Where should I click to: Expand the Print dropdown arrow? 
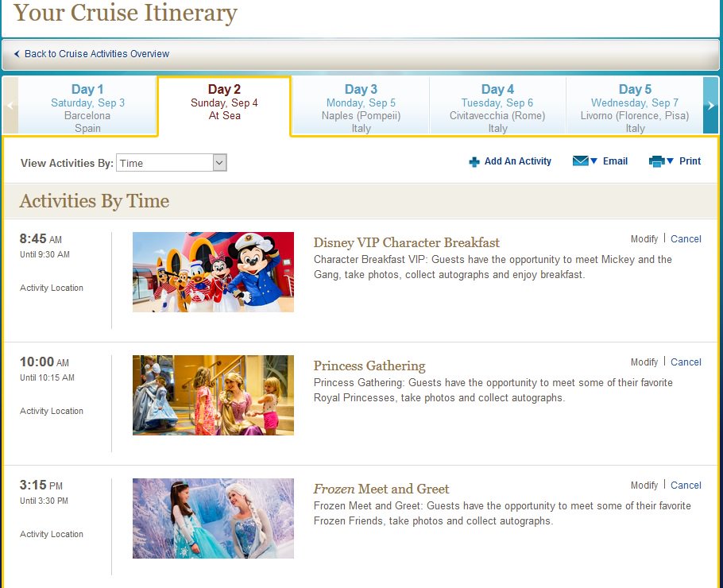[x=670, y=161]
